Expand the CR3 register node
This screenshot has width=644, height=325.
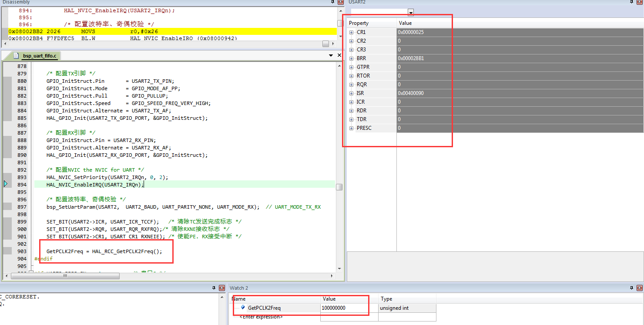[x=352, y=50]
